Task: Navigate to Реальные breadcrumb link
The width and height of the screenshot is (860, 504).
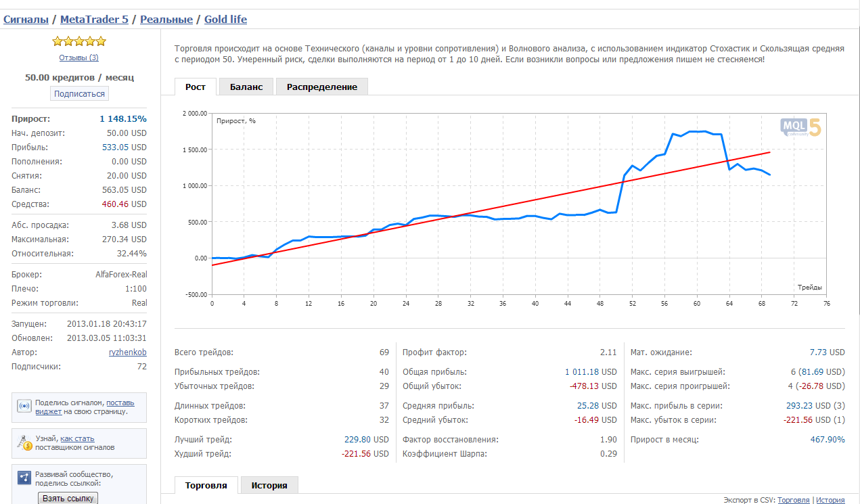Action: (166, 20)
